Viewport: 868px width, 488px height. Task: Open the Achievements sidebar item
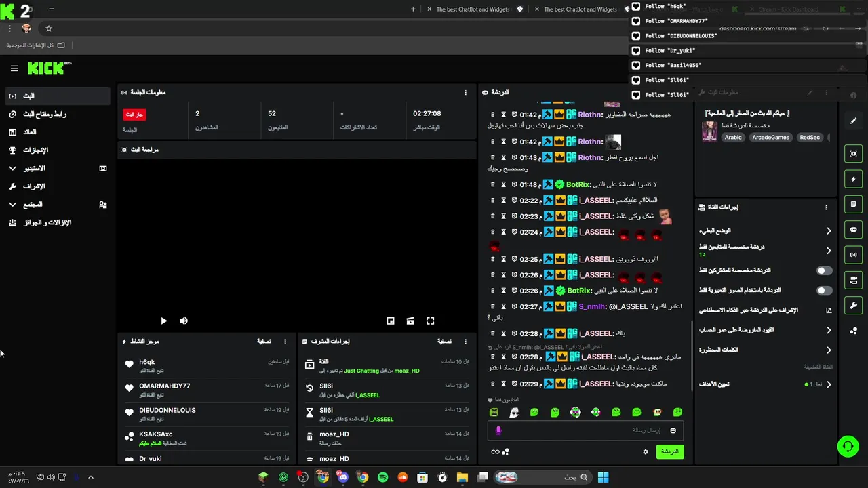[x=58, y=150]
